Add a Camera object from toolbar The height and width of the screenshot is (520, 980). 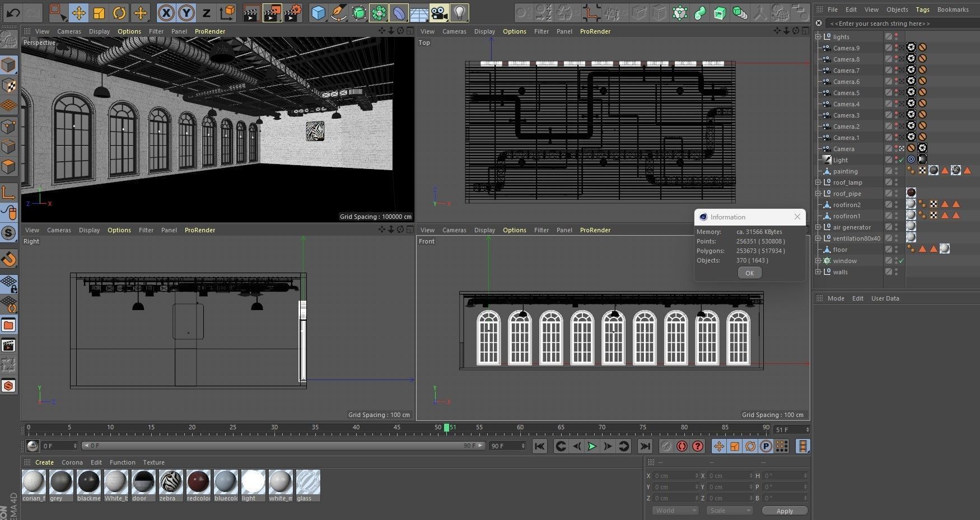coord(440,12)
